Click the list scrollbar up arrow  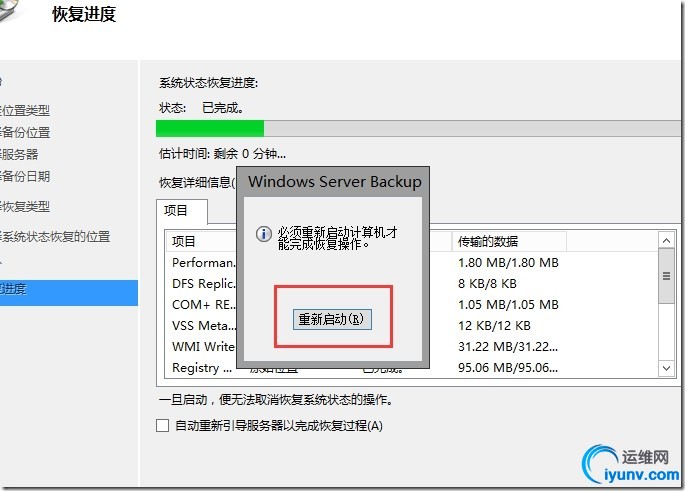667,242
